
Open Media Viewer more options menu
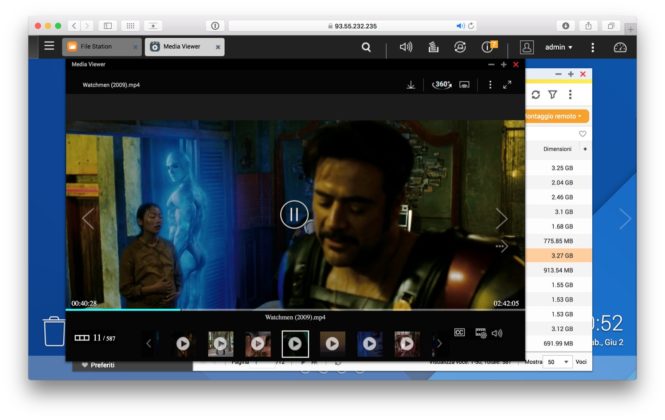[x=490, y=85]
